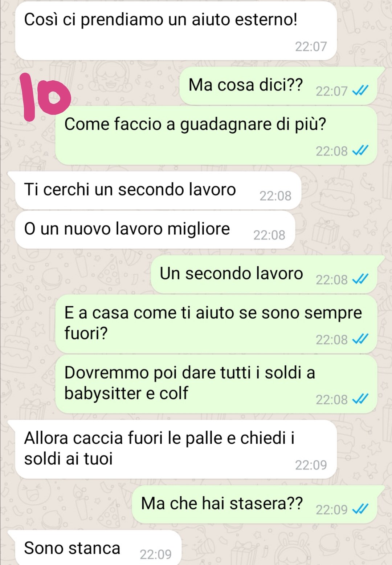Select the "Sono stanca" message
Screen dimensions: 392x565
[x=94, y=548]
